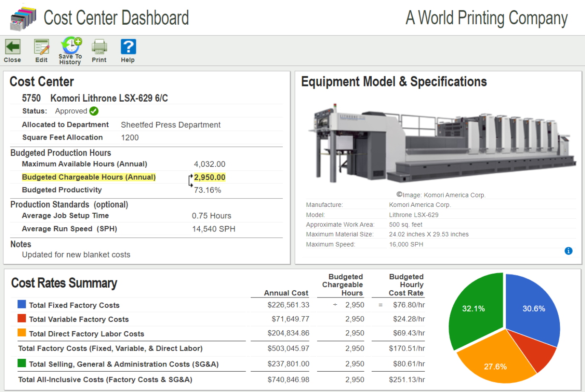Screen dimensions: 585x392
Task: Click the green Approved checkmark icon
Action: click(94, 111)
